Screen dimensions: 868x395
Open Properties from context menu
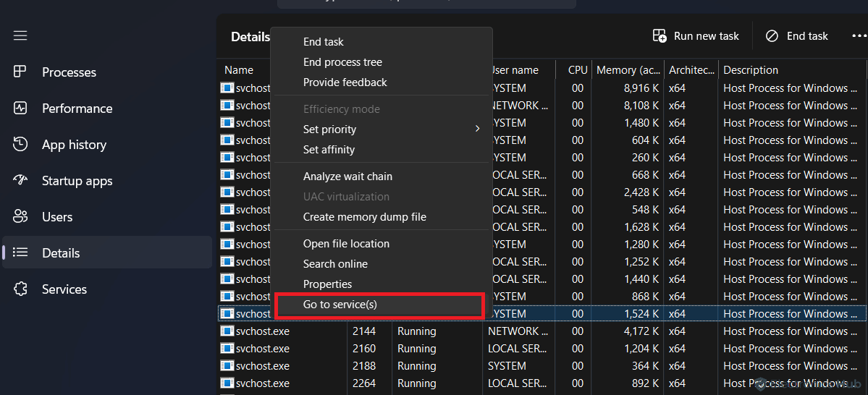point(327,284)
